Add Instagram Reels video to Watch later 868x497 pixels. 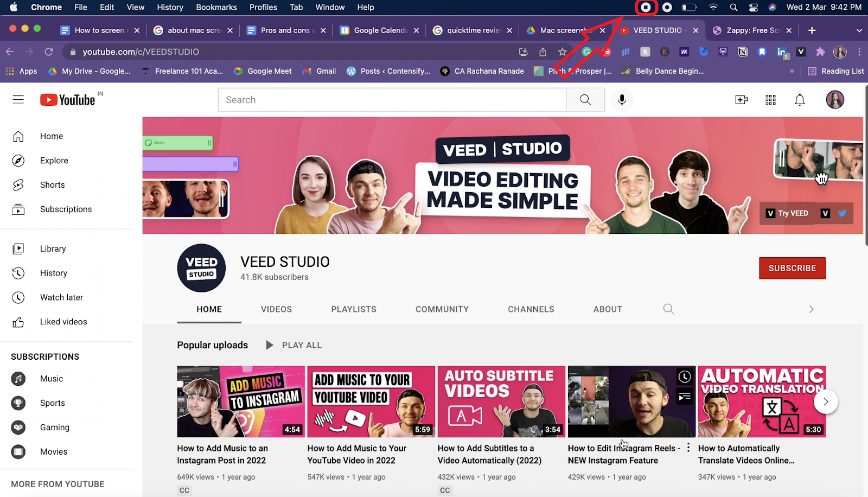tap(685, 377)
